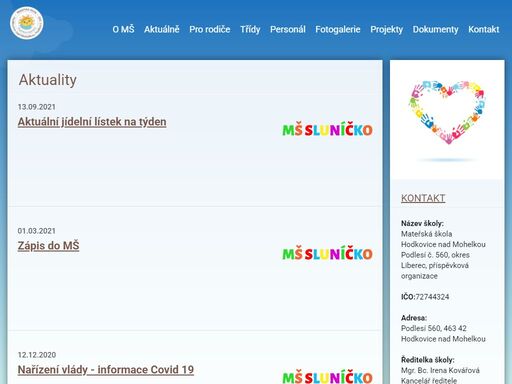
Task: Click the KONTAKT heading link in the sidebar
Action: [423, 198]
